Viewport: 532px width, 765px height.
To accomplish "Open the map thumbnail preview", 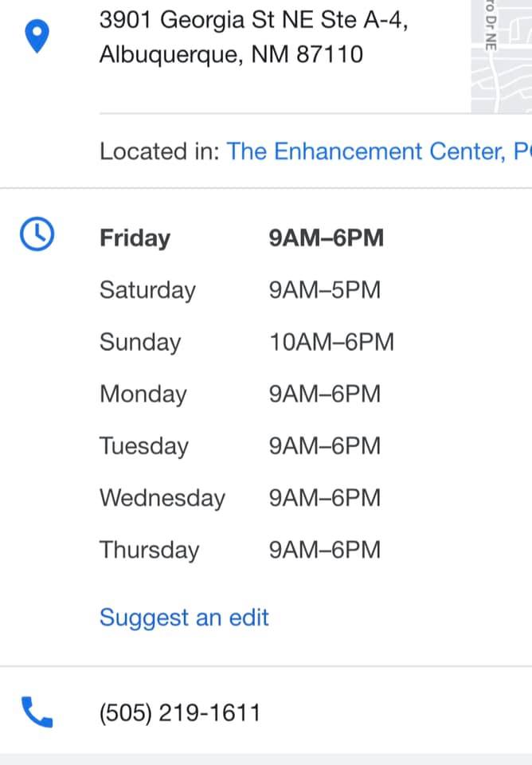I will 501,56.
